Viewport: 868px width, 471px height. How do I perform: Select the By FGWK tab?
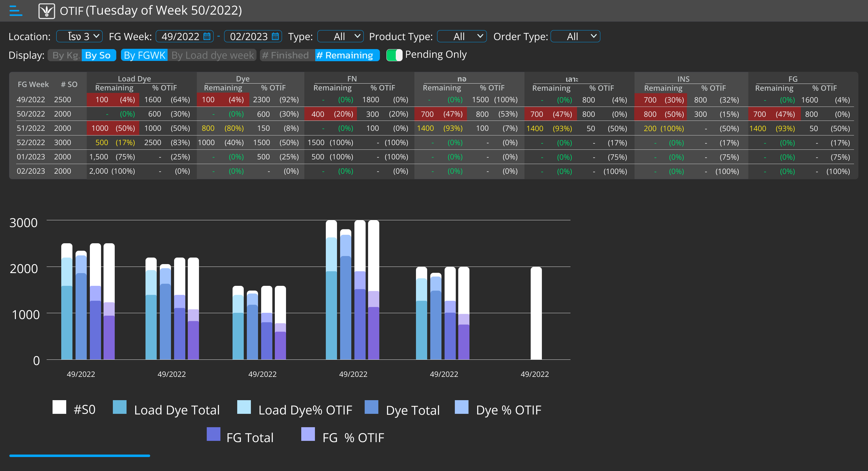click(144, 55)
